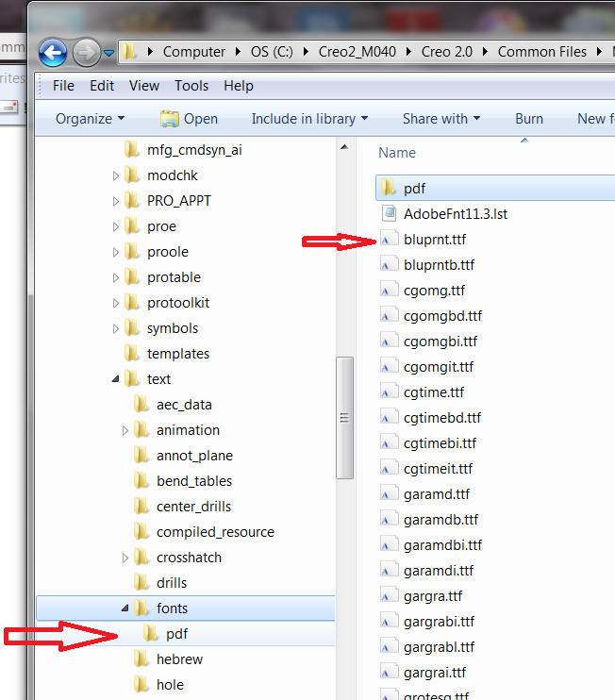Viewport: 615px width, 700px height.
Task: Expand the proe folder in tree
Action: (116, 226)
